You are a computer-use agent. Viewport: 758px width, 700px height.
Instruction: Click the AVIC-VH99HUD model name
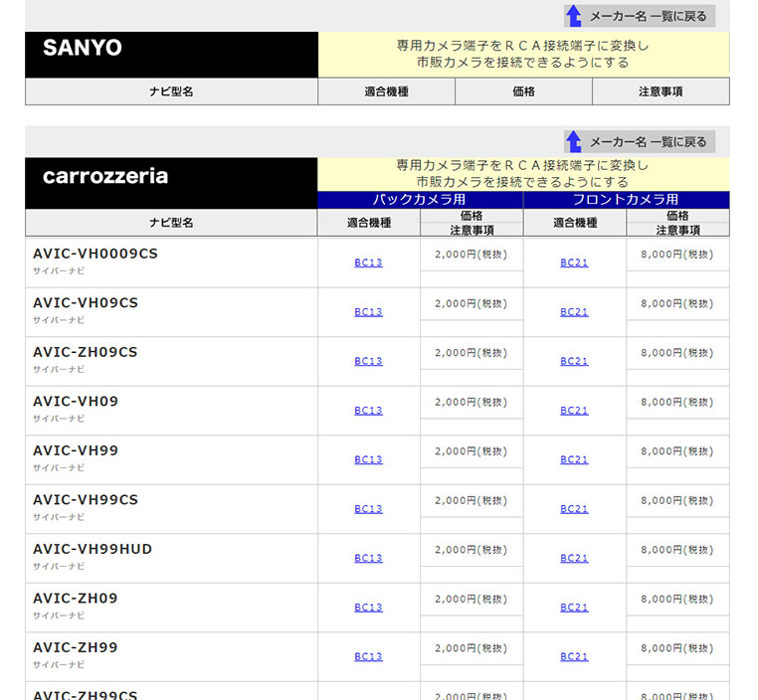93,550
